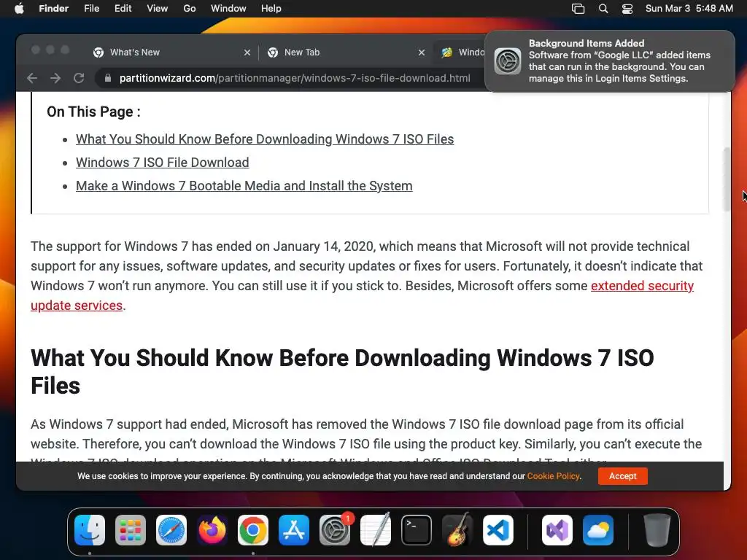
Task: Launch Visual Studio Code from the Dock
Action: [x=498, y=530]
